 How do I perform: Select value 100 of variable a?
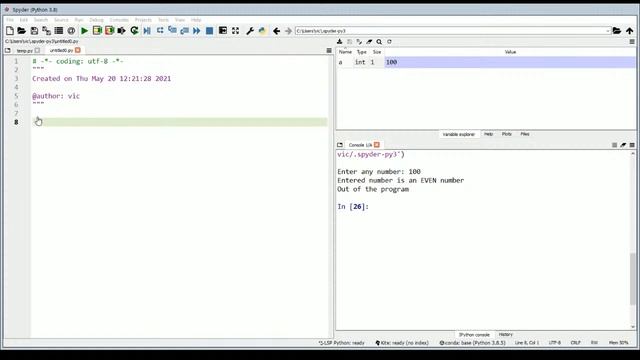[x=510, y=62]
